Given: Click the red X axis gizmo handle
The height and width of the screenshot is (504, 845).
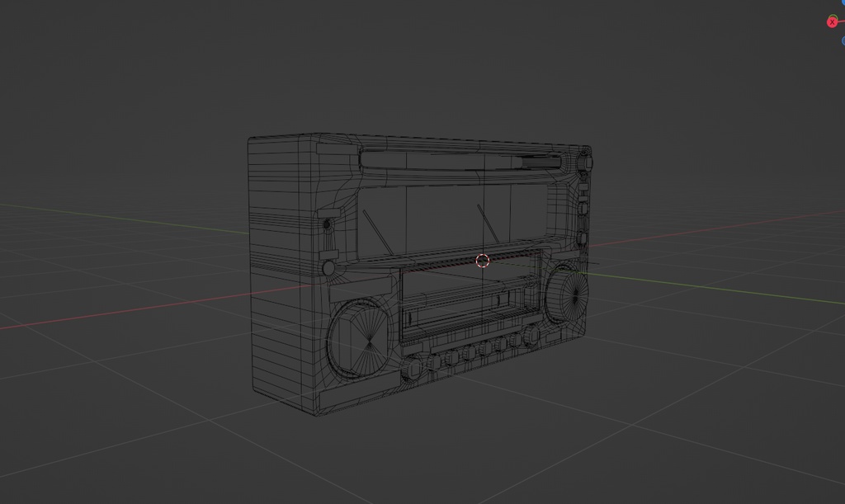Looking at the screenshot, I should click(x=833, y=22).
